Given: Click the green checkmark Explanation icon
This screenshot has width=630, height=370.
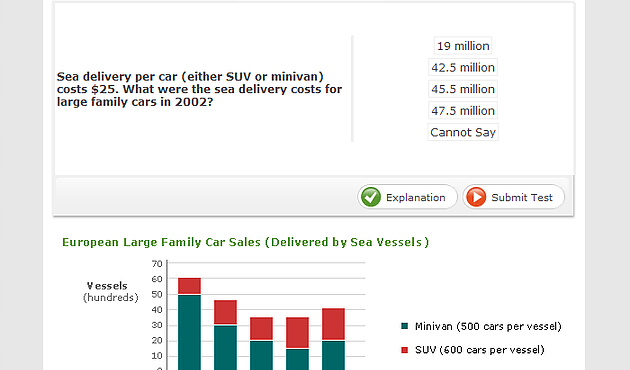Looking at the screenshot, I should pyautogui.click(x=370, y=197).
